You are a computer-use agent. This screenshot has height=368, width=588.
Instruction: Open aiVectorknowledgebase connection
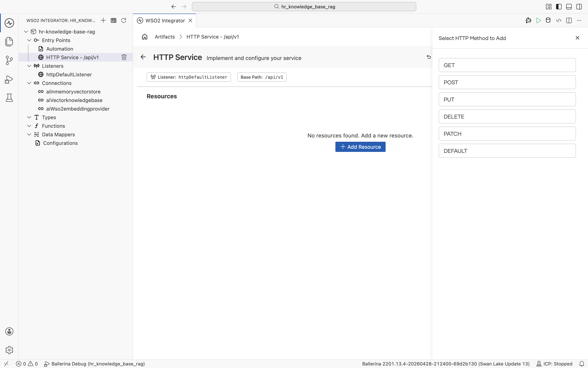click(x=76, y=100)
